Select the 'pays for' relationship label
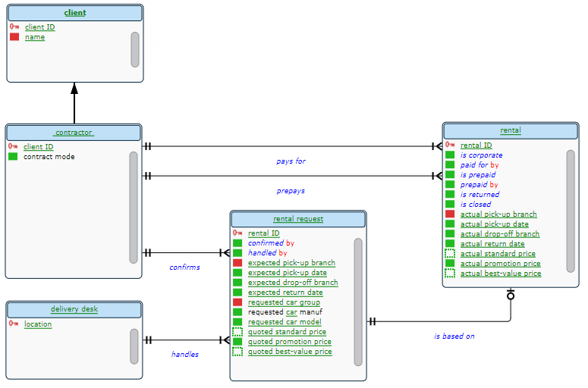 click(x=291, y=161)
